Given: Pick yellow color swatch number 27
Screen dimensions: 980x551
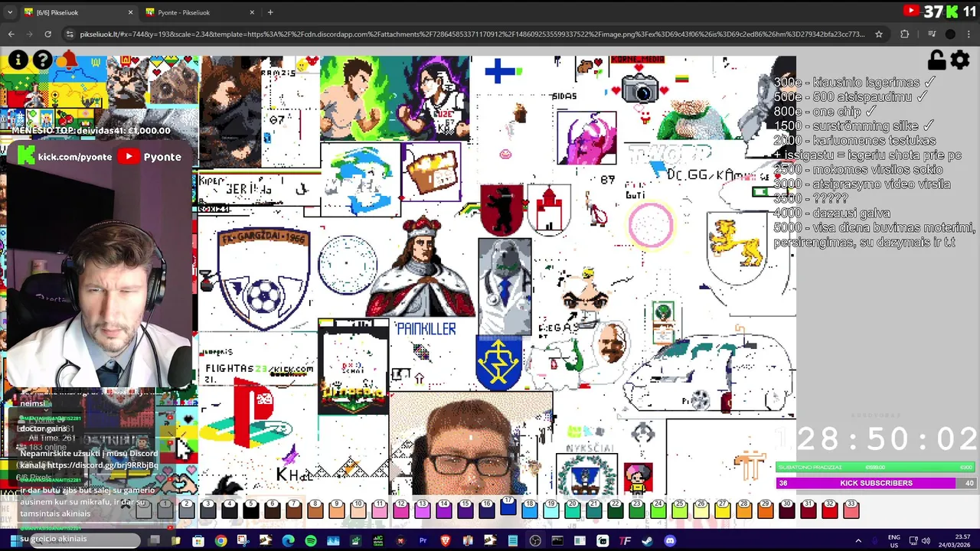Looking at the screenshot, I should click(722, 509).
